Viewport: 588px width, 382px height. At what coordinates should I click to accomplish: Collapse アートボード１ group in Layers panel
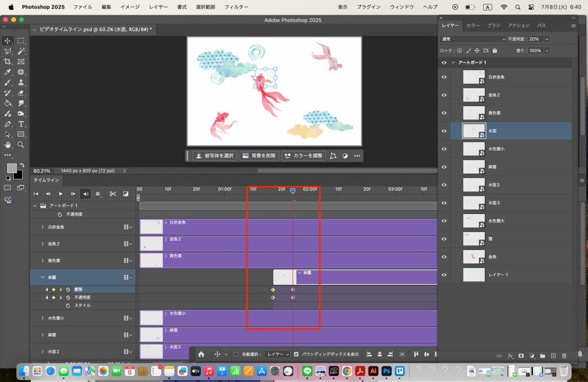tap(453, 63)
